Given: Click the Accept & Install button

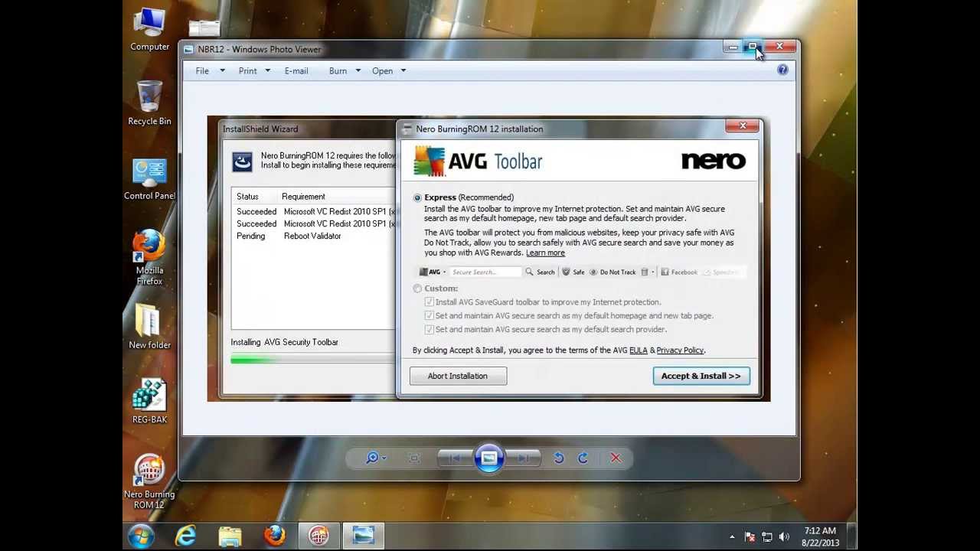Looking at the screenshot, I should (x=701, y=376).
